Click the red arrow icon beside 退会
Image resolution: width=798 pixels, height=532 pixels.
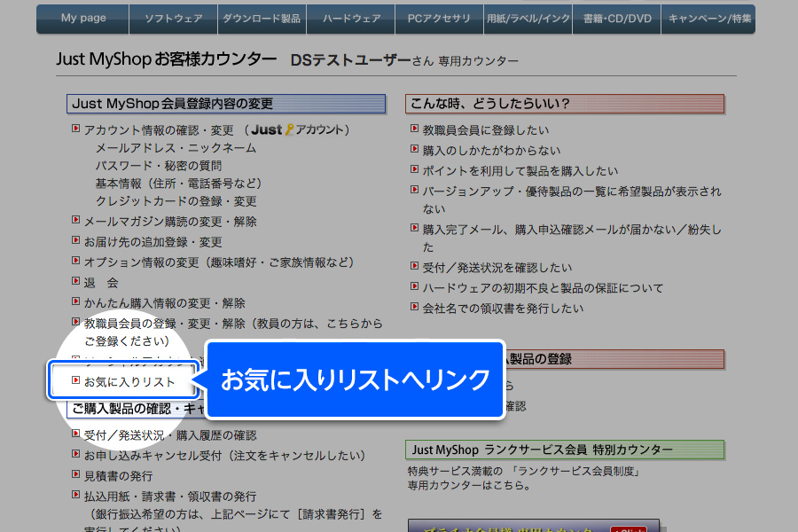click(x=76, y=281)
